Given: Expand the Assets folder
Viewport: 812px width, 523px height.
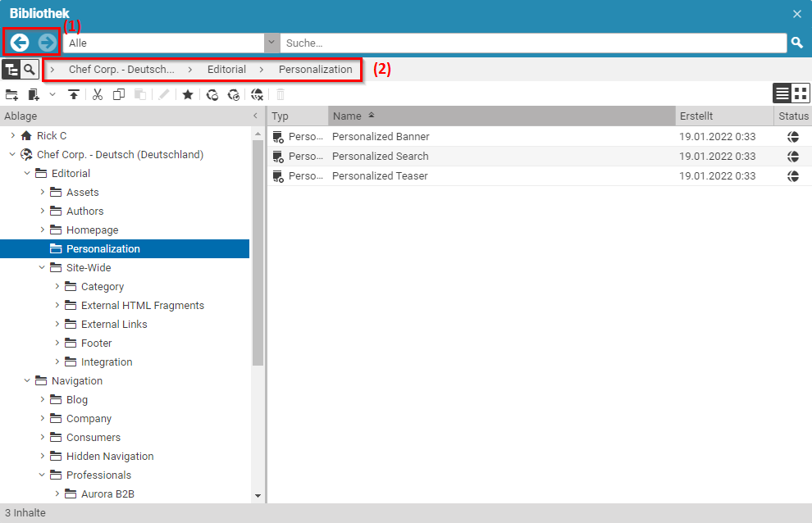Looking at the screenshot, I should 43,192.
